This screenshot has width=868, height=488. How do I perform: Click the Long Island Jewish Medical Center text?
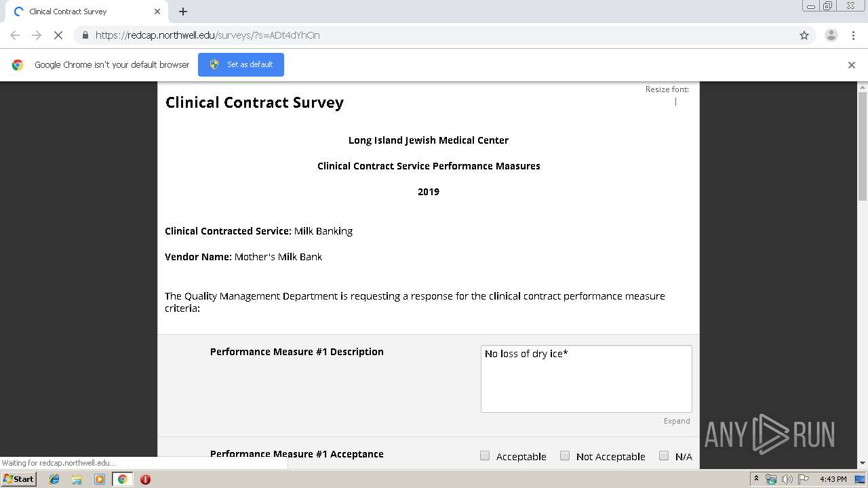[x=429, y=140]
